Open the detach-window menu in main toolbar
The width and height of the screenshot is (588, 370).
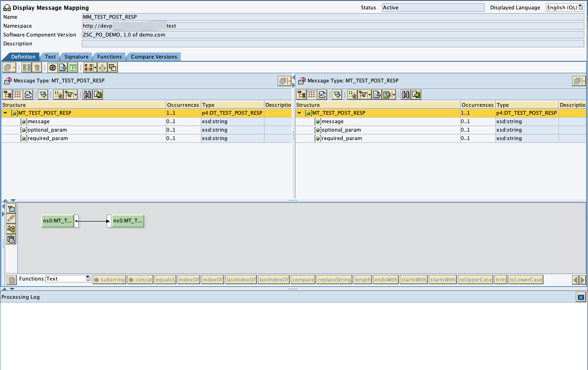[9, 67]
